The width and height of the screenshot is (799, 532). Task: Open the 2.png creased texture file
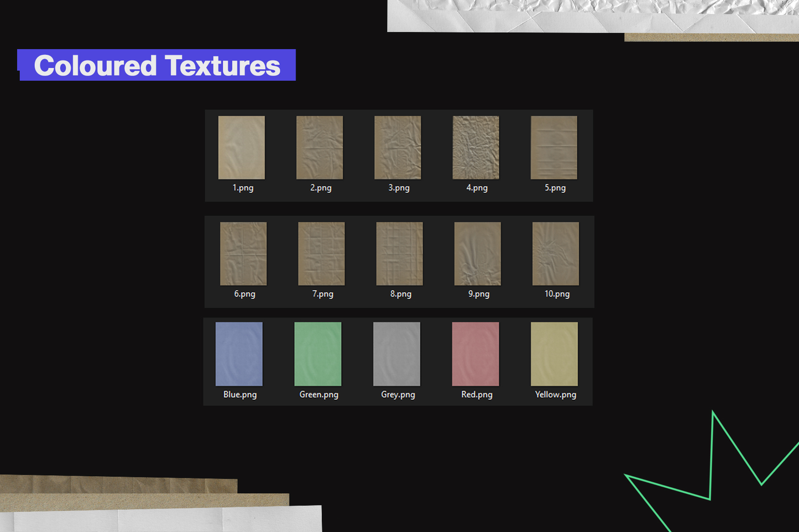320,148
